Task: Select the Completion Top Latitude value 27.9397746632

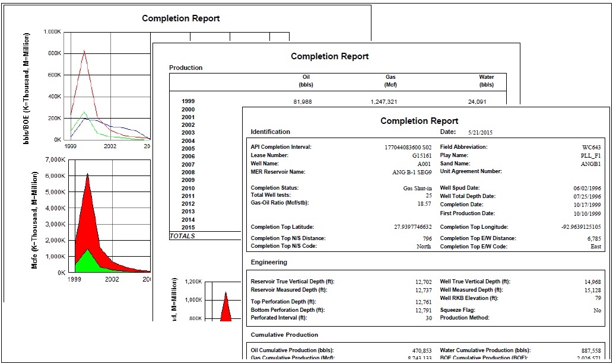Action: tap(413, 227)
